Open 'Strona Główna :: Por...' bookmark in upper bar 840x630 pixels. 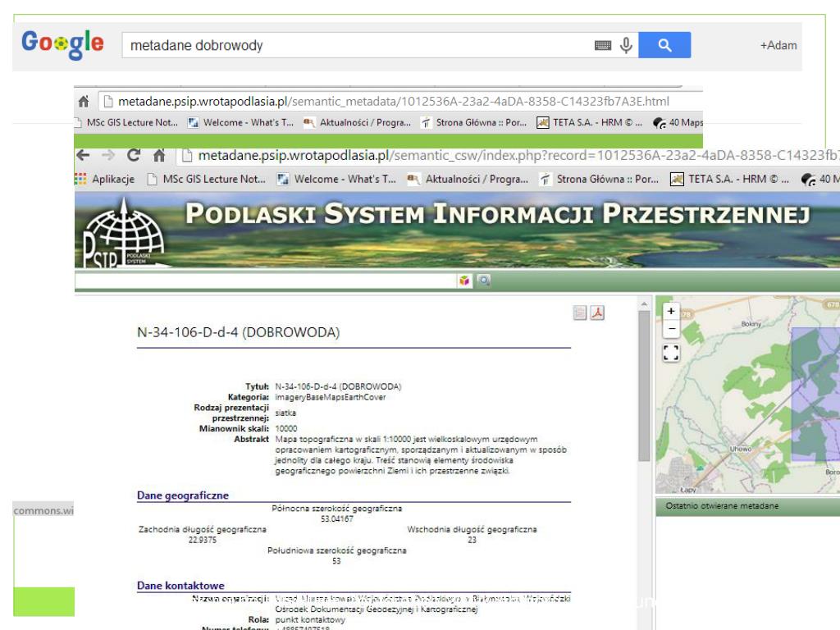coord(473,123)
